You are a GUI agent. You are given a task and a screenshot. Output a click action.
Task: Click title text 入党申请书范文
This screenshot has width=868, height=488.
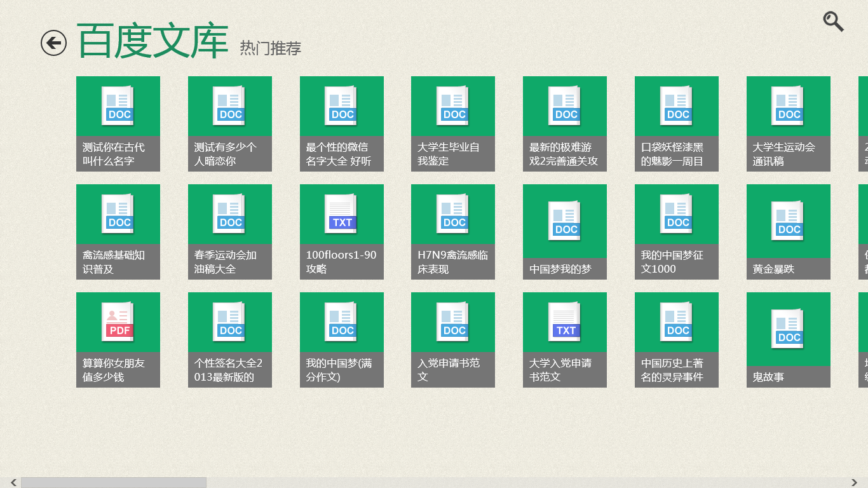coord(449,370)
